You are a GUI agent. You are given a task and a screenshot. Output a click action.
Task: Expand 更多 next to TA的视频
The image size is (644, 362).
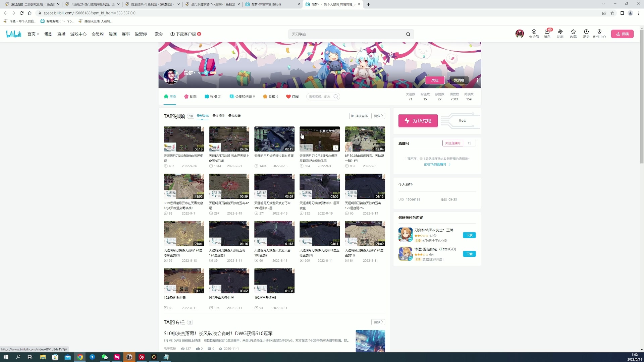378,116
